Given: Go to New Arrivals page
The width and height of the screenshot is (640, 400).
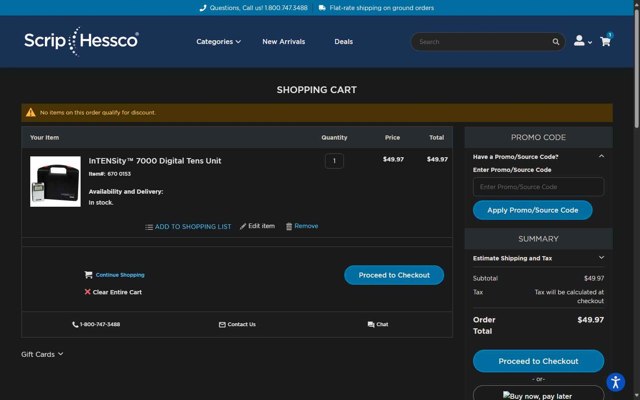Looking at the screenshot, I should tap(284, 42).
